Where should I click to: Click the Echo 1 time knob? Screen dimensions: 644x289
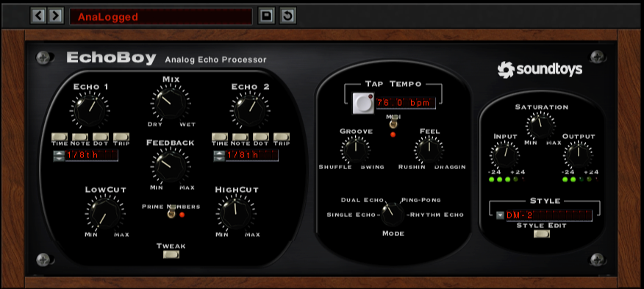(x=90, y=110)
